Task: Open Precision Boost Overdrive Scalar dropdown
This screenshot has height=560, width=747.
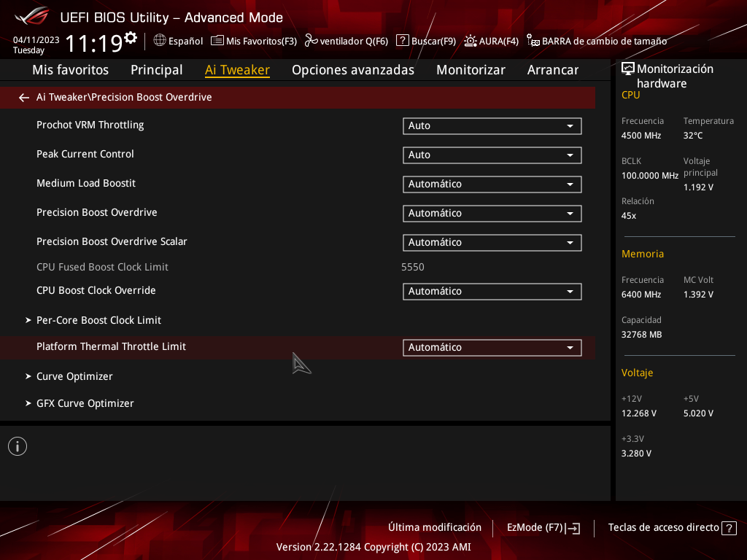Action: [x=492, y=243]
